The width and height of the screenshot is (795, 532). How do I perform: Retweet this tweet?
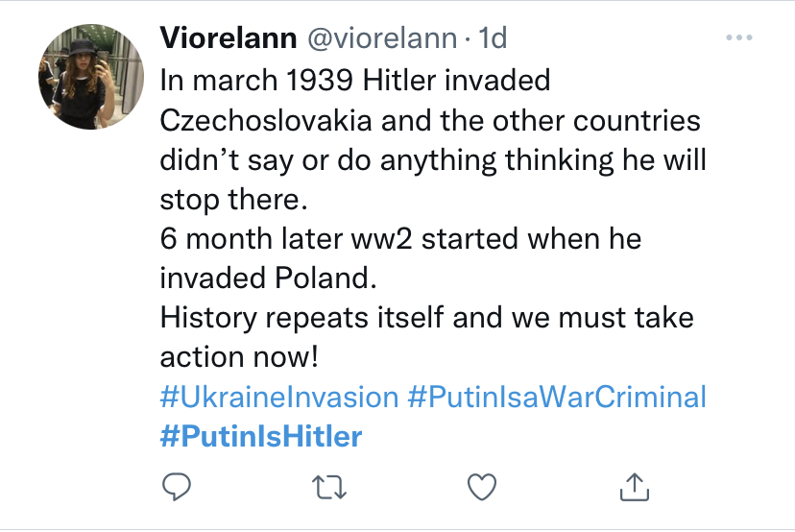pos(329,488)
